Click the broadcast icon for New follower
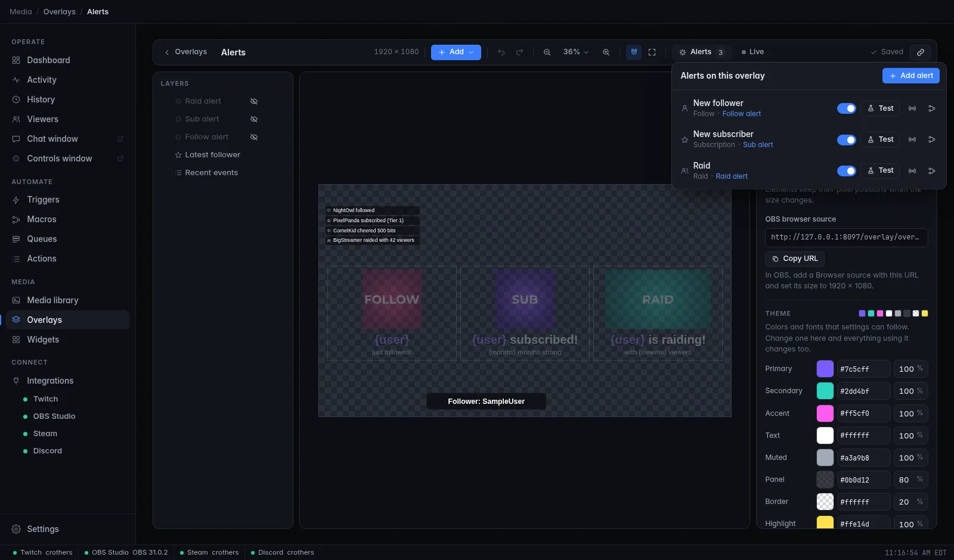The height and width of the screenshot is (560, 954). click(x=912, y=108)
